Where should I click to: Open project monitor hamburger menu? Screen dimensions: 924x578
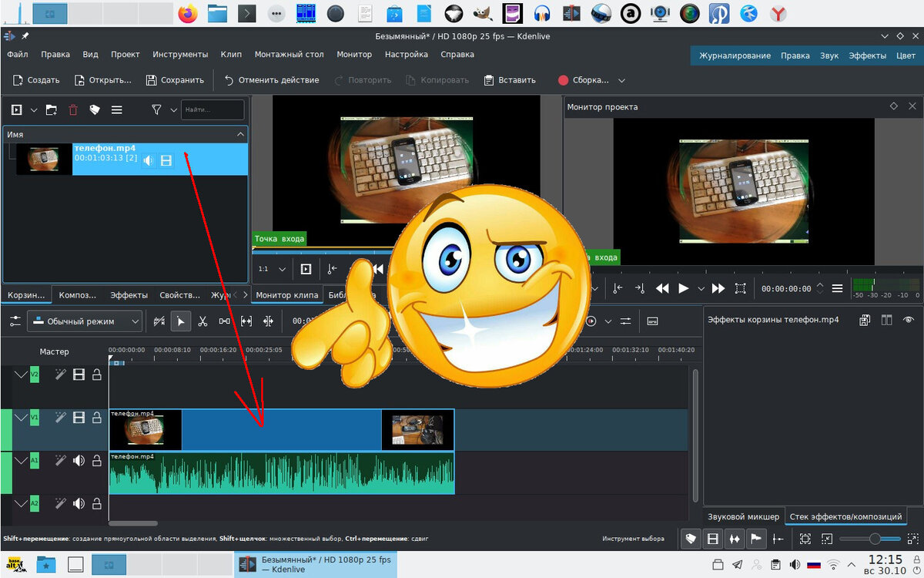[x=837, y=288]
